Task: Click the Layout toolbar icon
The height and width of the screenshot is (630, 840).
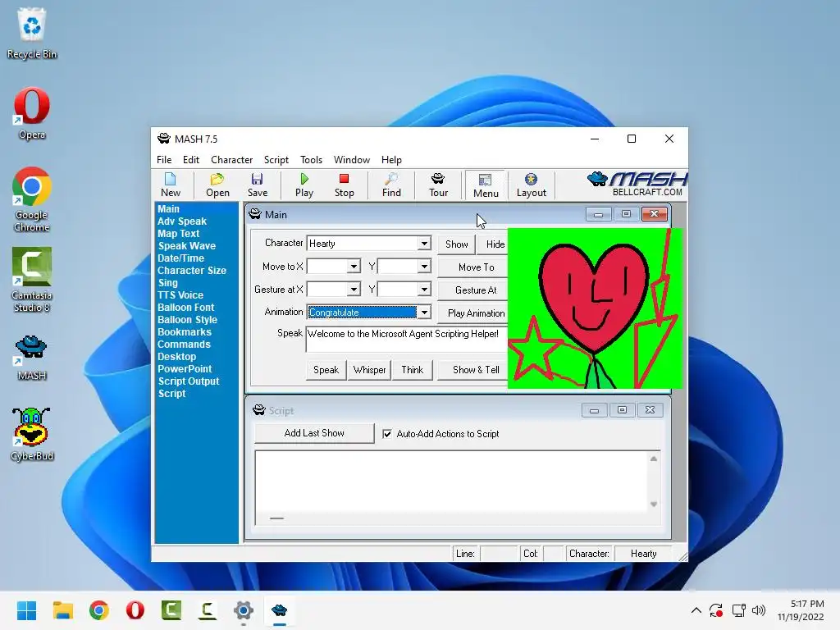Action: click(532, 185)
